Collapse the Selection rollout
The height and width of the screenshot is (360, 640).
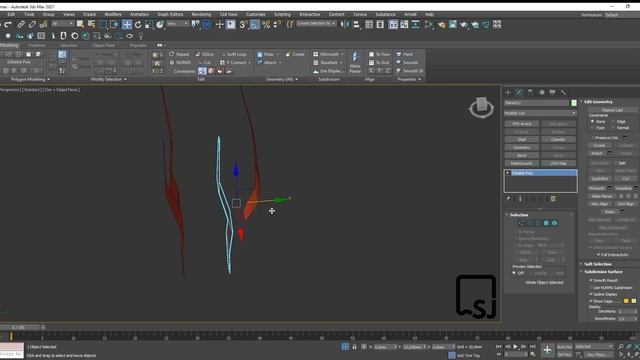[519, 215]
